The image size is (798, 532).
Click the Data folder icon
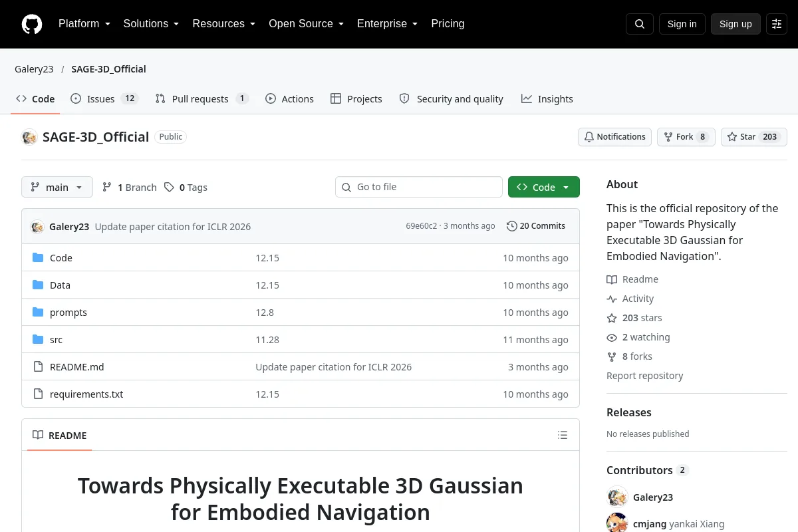click(38, 285)
